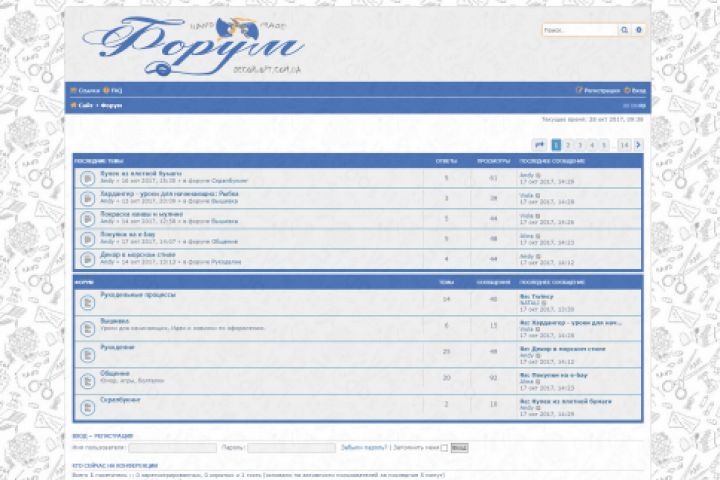The height and width of the screenshot is (480, 720).
Task: Jump to last page 14
Action: [x=624, y=145]
